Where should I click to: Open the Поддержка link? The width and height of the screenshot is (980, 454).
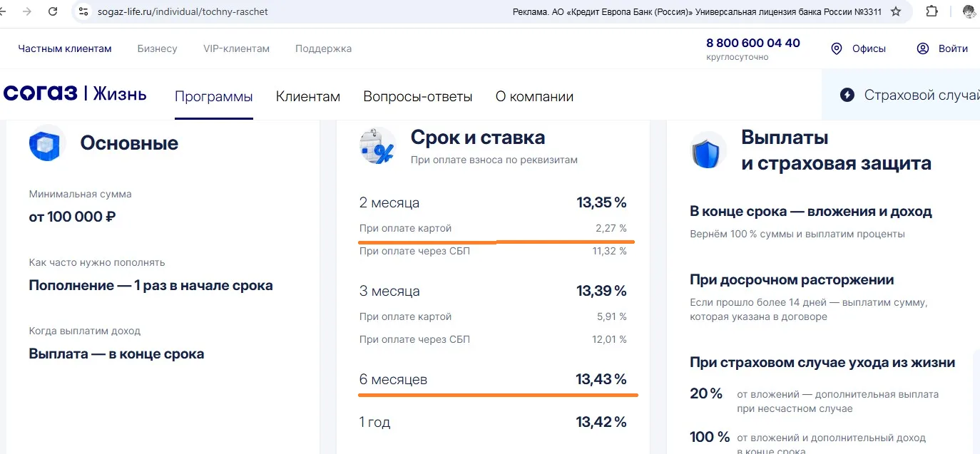coord(323,48)
